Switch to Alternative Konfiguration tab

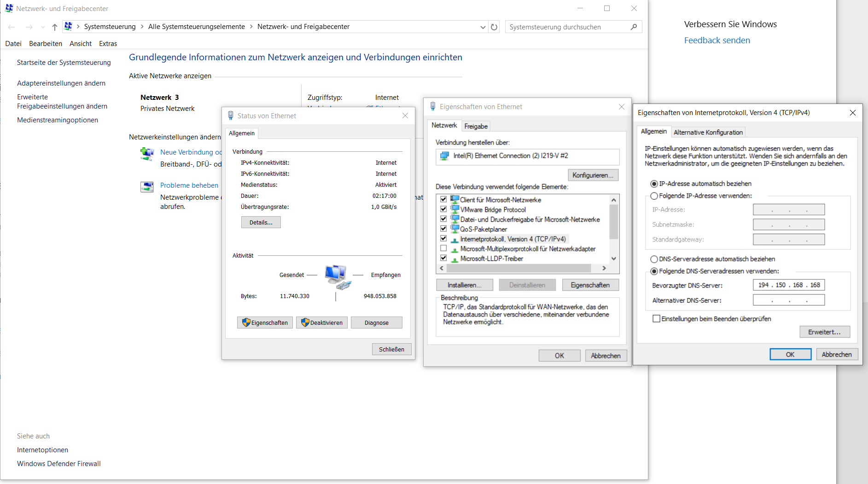pyautogui.click(x=708, y=133)
